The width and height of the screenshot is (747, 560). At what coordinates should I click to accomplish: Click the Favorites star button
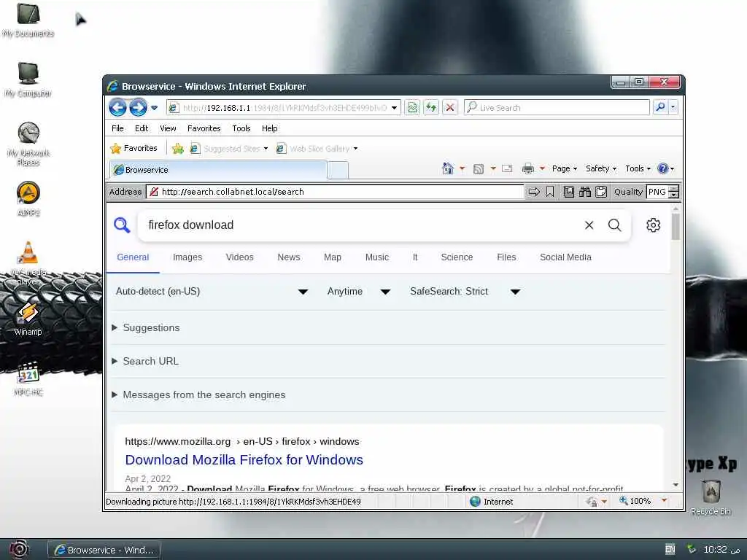click(x=134, y=148)
